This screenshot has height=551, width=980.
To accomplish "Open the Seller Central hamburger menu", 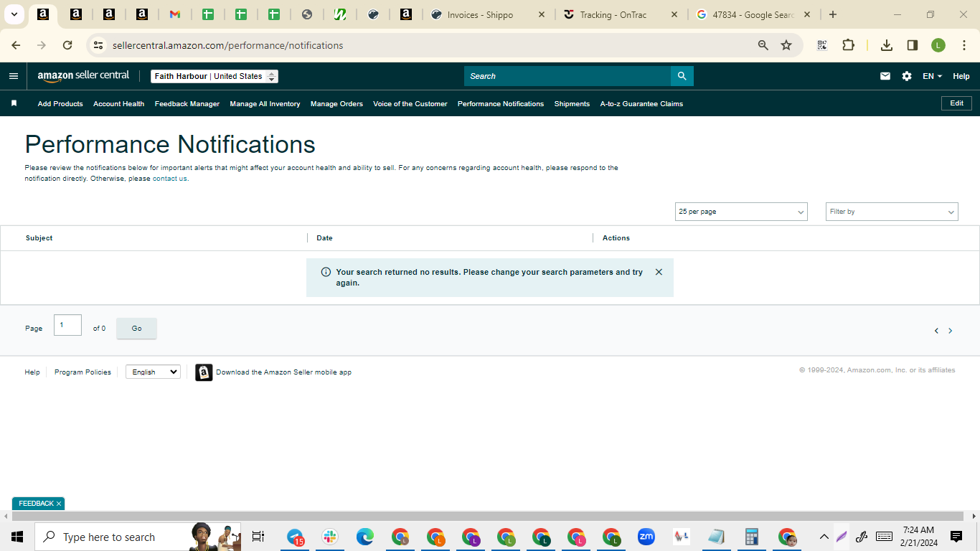I will coord(14,76).
